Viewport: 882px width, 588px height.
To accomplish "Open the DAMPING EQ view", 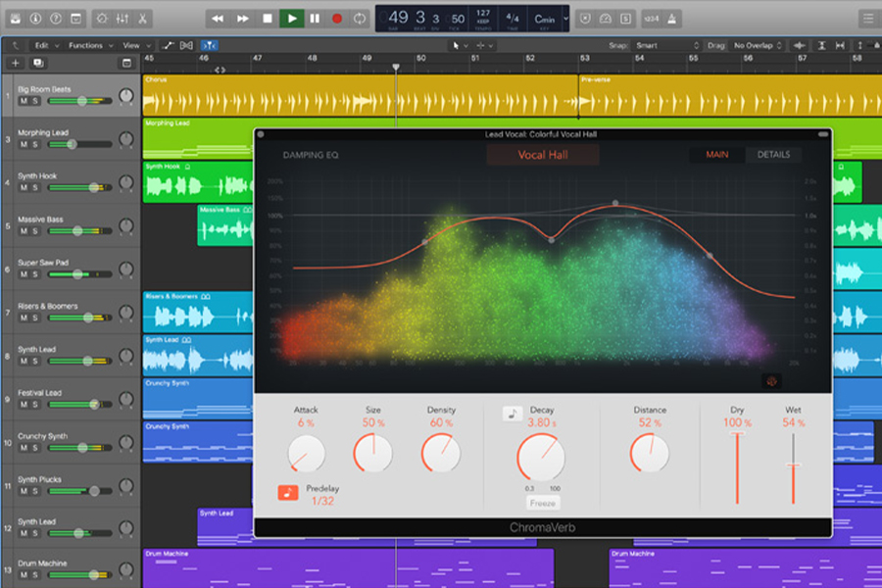I will point(311,155).
